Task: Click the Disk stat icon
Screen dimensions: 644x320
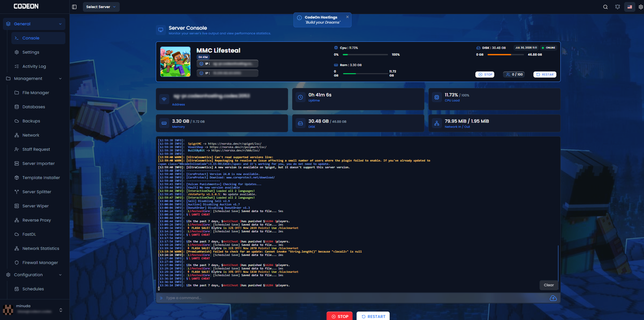Action: point(300,123)
